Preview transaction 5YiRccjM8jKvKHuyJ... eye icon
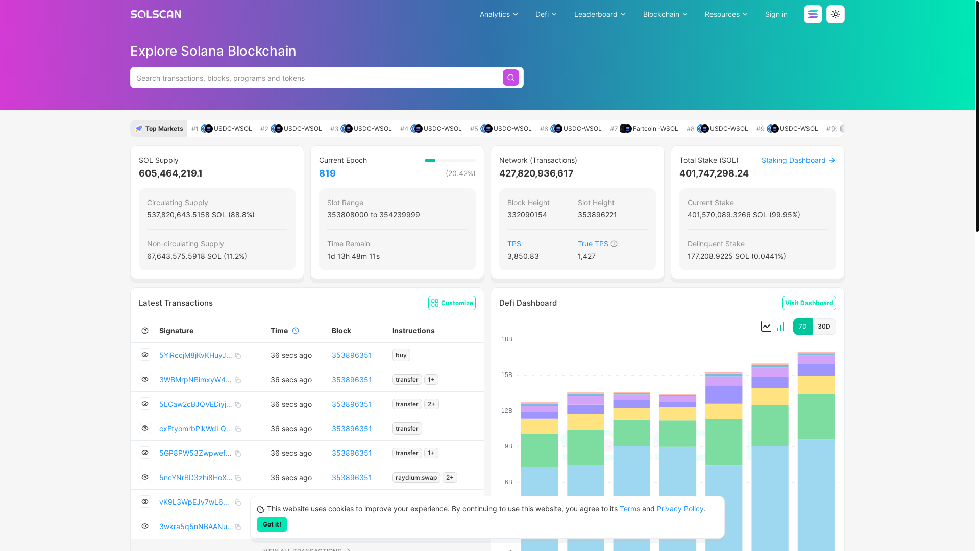 (x=145, y=355)
